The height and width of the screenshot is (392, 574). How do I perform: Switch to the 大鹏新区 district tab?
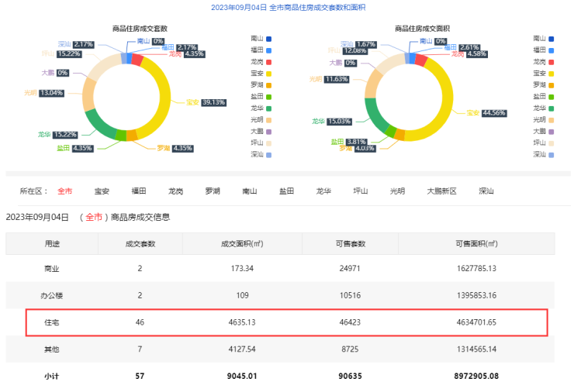pos(442,191)
